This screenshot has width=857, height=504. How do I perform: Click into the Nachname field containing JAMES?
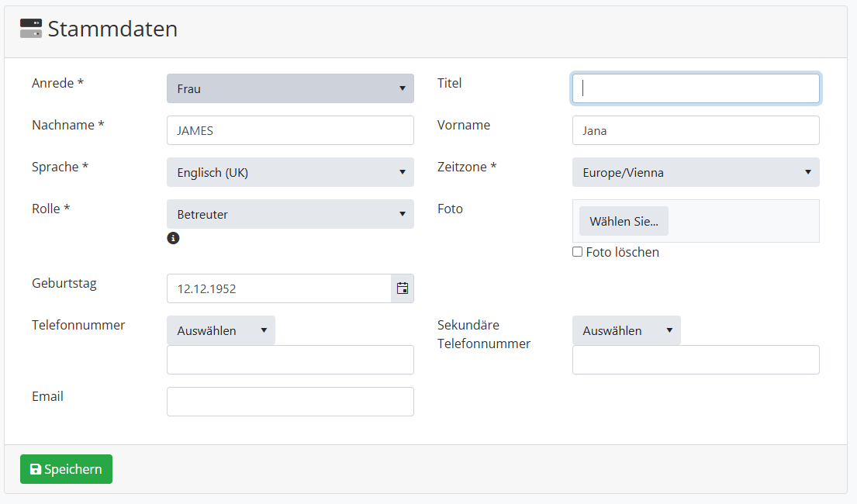point(290,130)
